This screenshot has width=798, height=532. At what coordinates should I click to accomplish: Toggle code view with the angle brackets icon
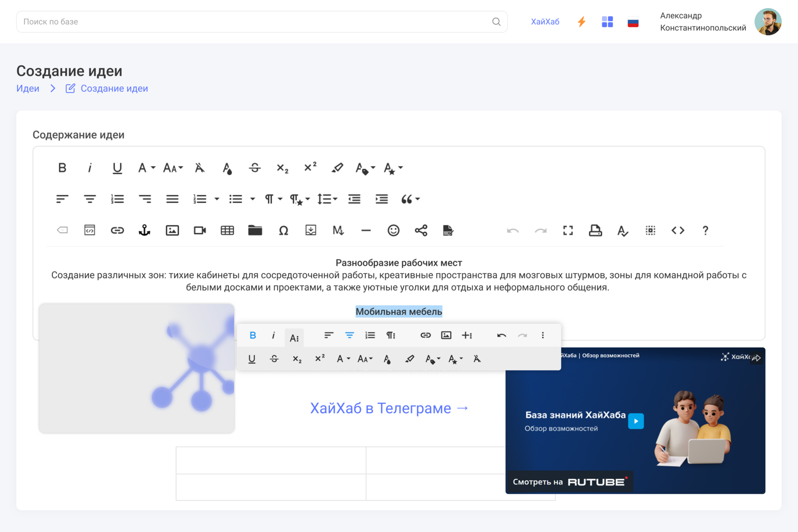[x=678, y=230]
